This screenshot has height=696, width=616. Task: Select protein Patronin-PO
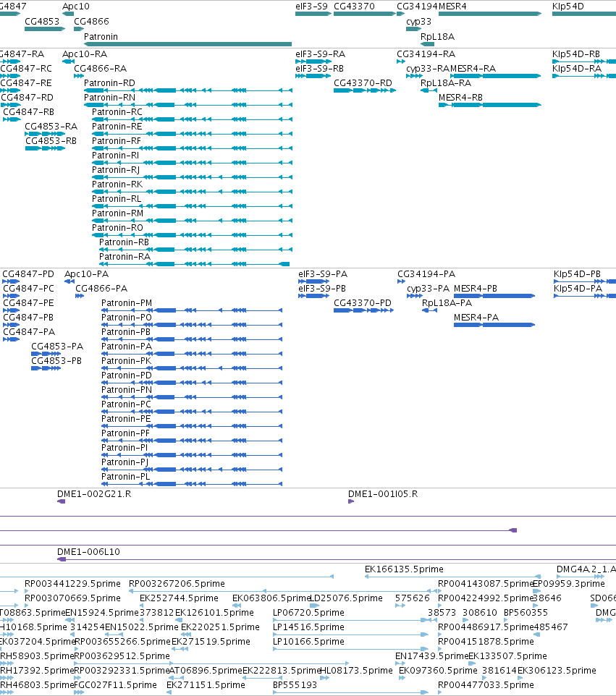pyautogui.click(x=127, y=318)
